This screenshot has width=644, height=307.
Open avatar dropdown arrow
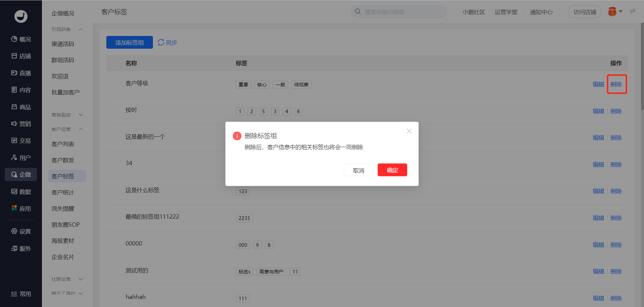pyautogui.click(x=621, y=11)
